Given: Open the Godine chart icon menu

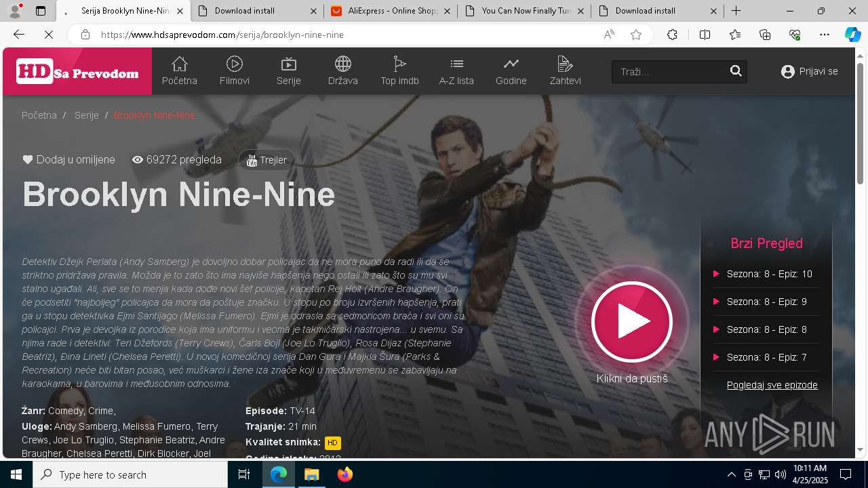Looking at the screenshot, I should [511, 71].
